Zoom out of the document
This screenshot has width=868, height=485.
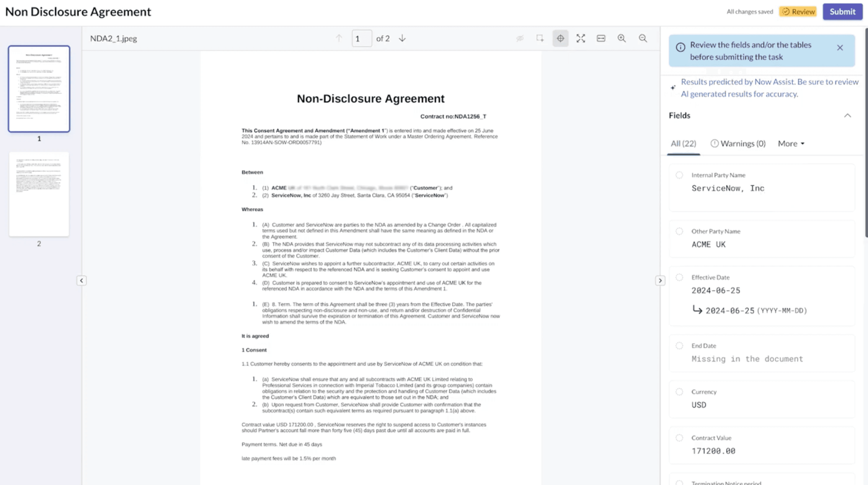tap(643, 38)
